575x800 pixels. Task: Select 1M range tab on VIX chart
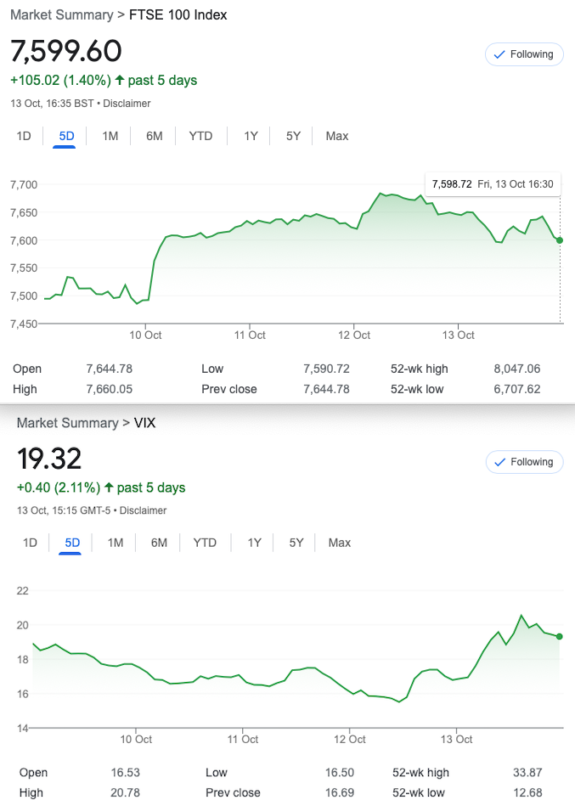(x=115, y=543)
